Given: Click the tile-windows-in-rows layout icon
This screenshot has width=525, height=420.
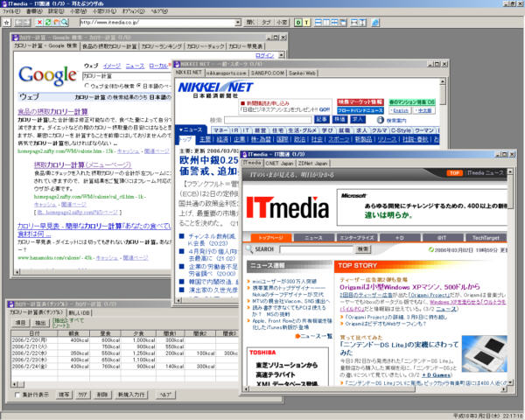Looking at the screenshot, I should pyautogui.click(x=318, y=23).
